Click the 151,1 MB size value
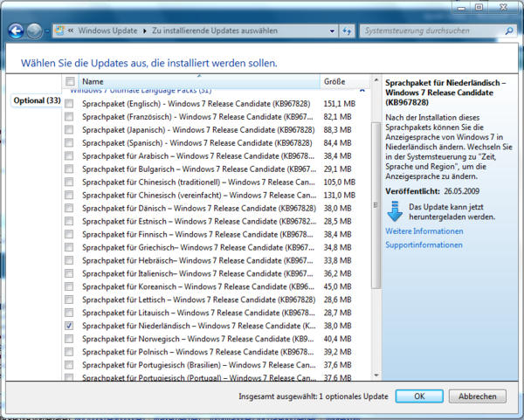524x420 pixels. point(339,104)
